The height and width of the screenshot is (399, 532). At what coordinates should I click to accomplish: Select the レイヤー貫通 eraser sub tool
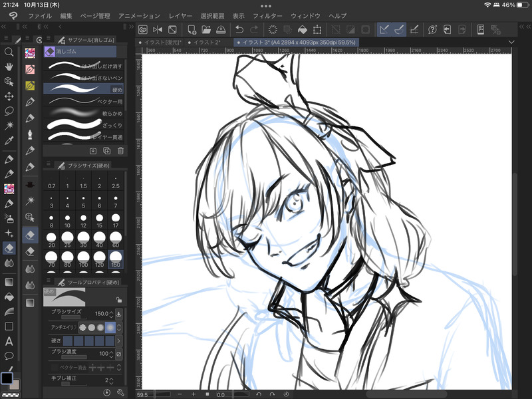pyautogui.click(x=84, y=136)
